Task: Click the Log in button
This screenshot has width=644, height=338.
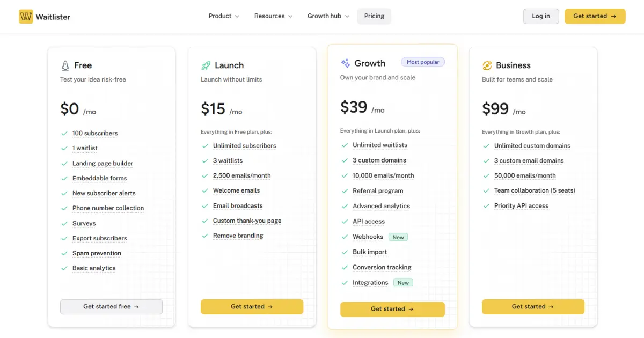Action: [x=541, y=16]
